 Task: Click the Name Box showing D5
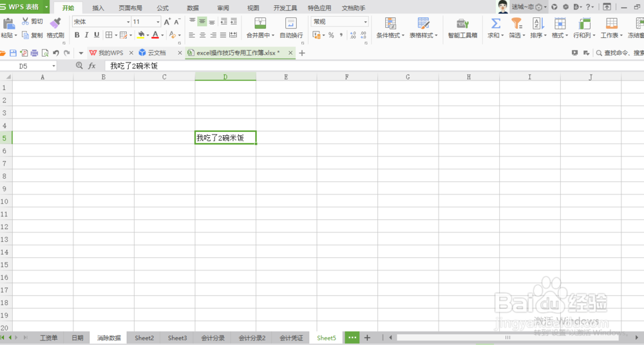pos(28,66)
